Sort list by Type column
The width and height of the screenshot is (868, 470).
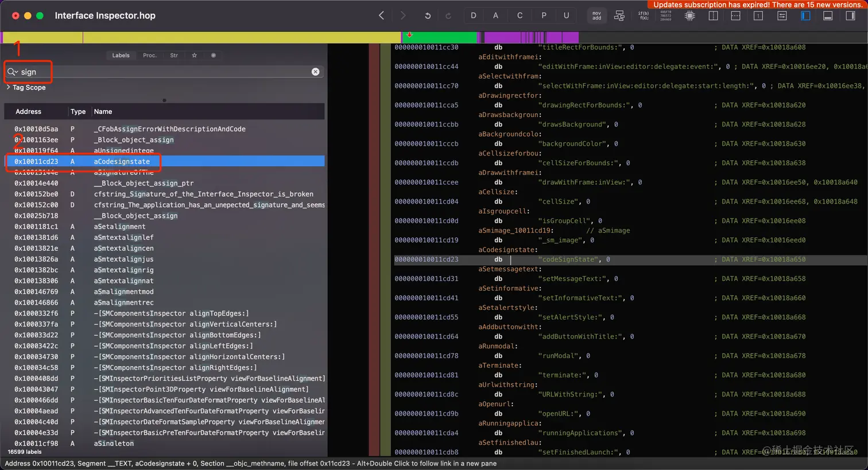[78, 111]
